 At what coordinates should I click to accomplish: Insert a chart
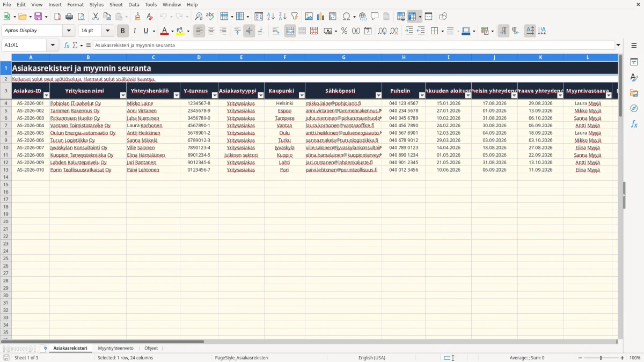tap(321, 17)
